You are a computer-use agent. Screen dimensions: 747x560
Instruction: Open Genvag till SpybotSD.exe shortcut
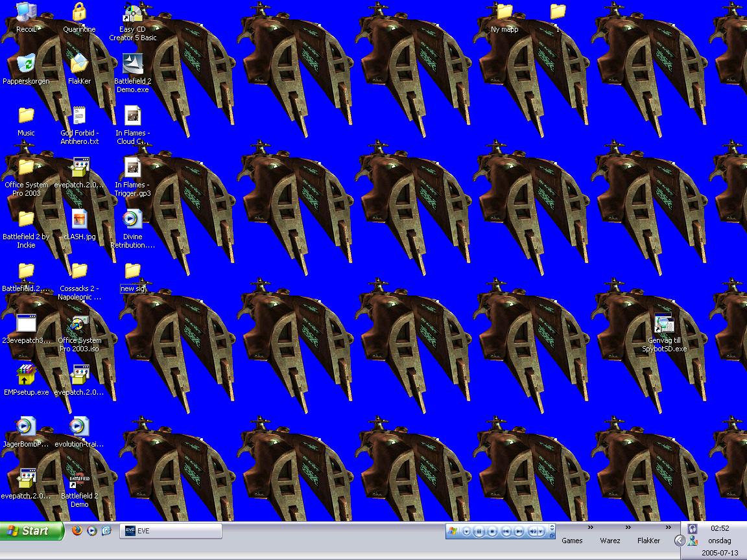pyautogui.click(x=664, y=323)
